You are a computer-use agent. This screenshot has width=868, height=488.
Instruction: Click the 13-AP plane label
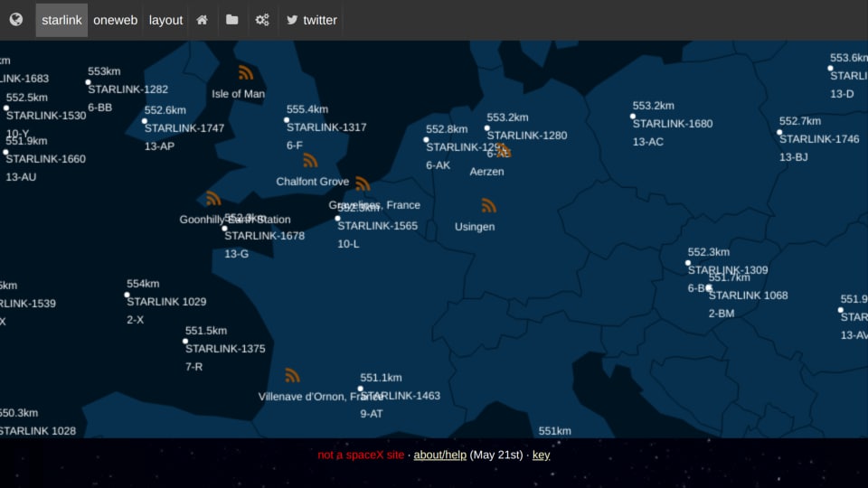pos(159,146)
